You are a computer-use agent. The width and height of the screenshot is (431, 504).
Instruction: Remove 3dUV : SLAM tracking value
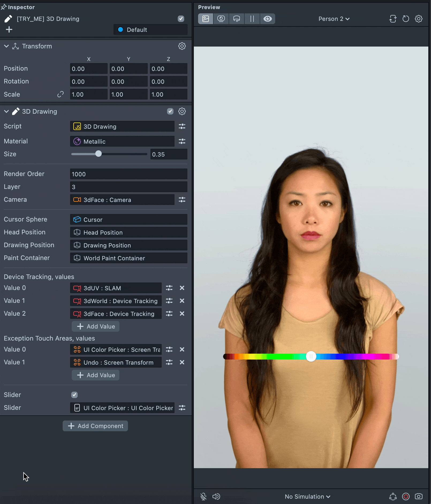click(x=182, y=288)
